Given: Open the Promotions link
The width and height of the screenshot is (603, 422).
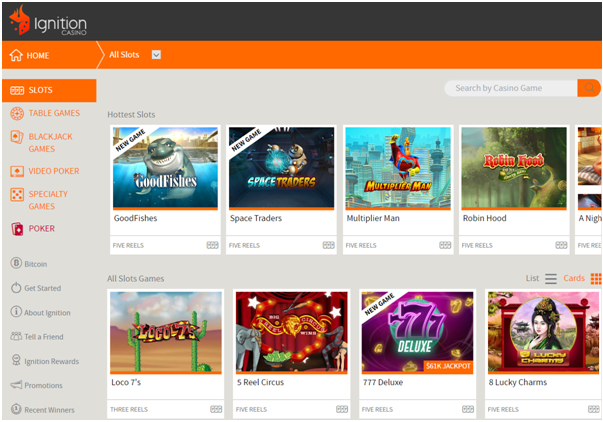Looking at the screenshot, I should (43, 385).
